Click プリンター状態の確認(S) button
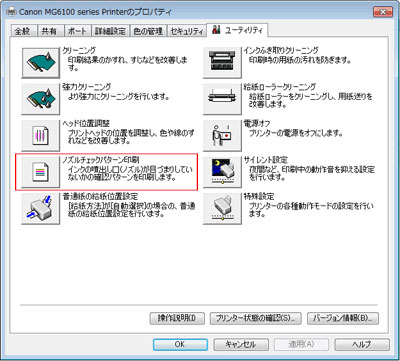400x361 pixels. 256,318
